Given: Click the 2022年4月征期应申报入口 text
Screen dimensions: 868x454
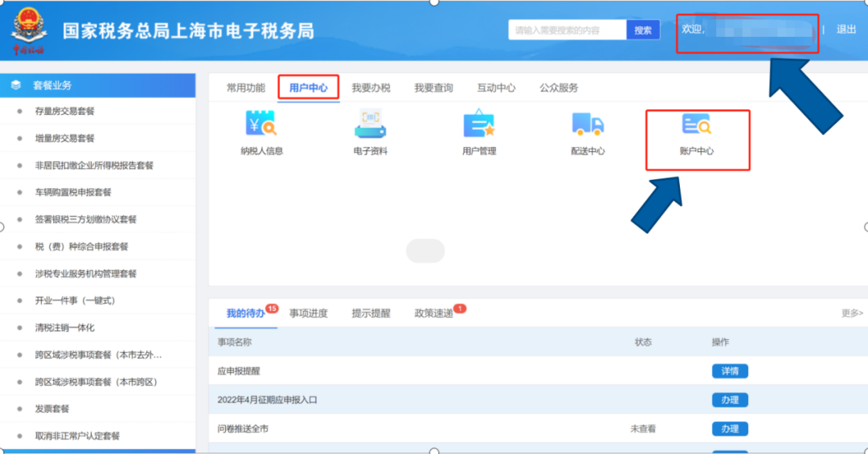Looking at the screenshot, I should point(268,399).
